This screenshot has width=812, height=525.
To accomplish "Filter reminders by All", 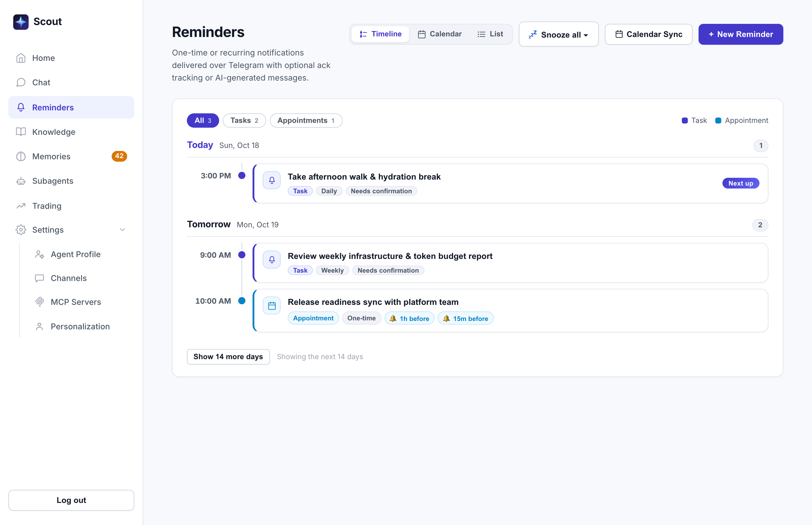I will [x=203, y=120].
